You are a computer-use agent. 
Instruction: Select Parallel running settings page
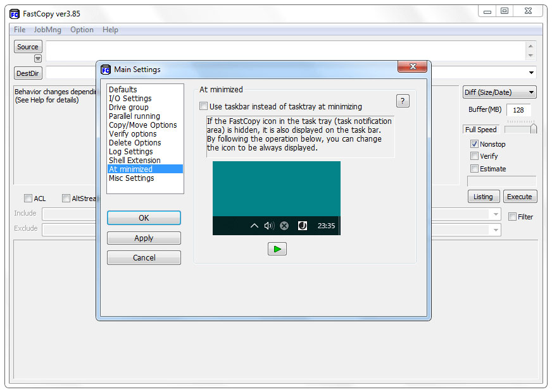pos(145,116)
